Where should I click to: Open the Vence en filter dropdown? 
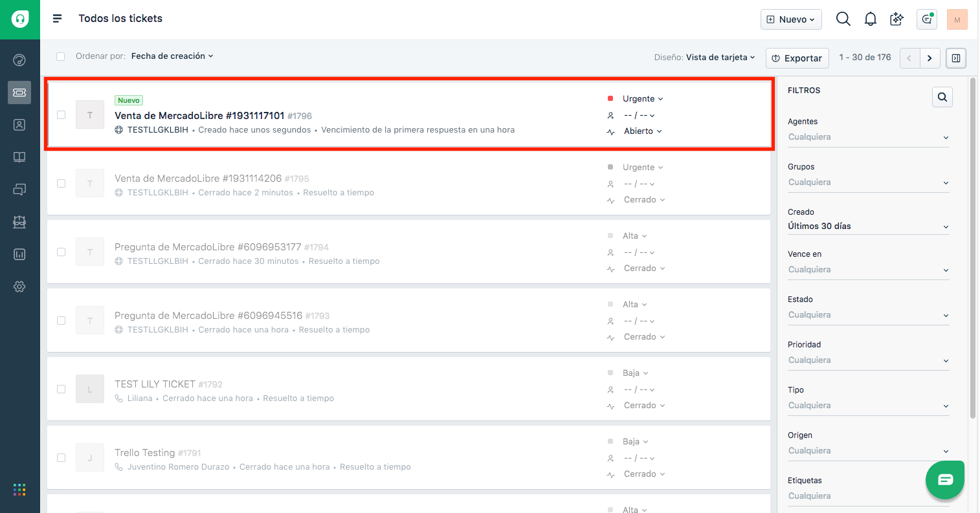[868, 270]
